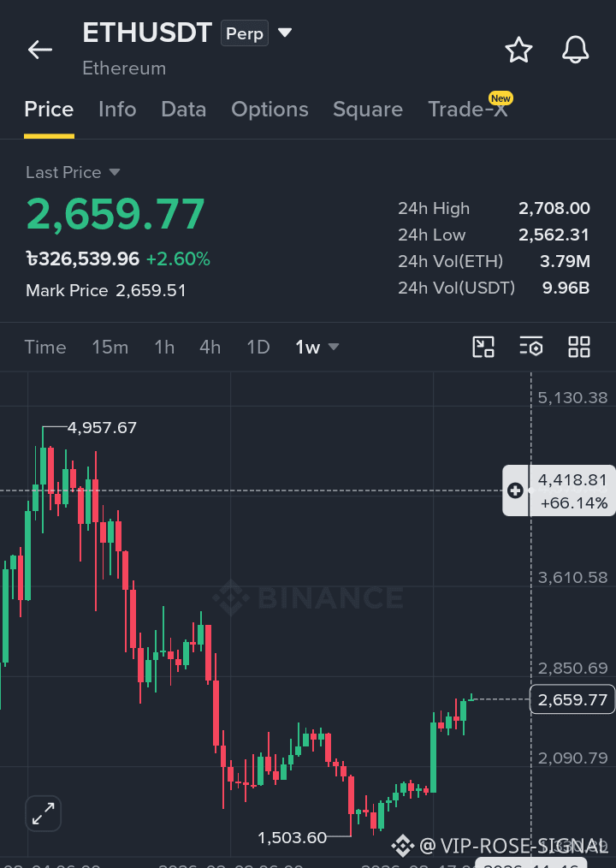Expand chart to fullscreen with arrows icon
This screenshot has width=616, height=868.
43,814
